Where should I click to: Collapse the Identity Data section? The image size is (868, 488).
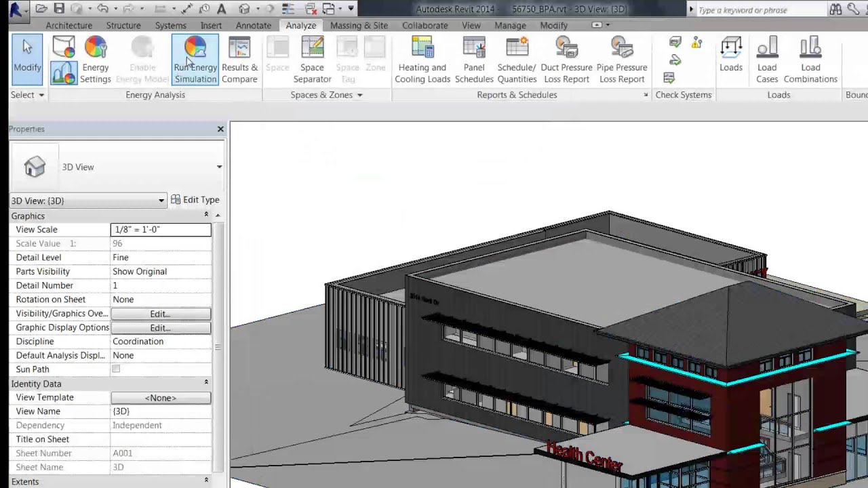coord(207,384)
